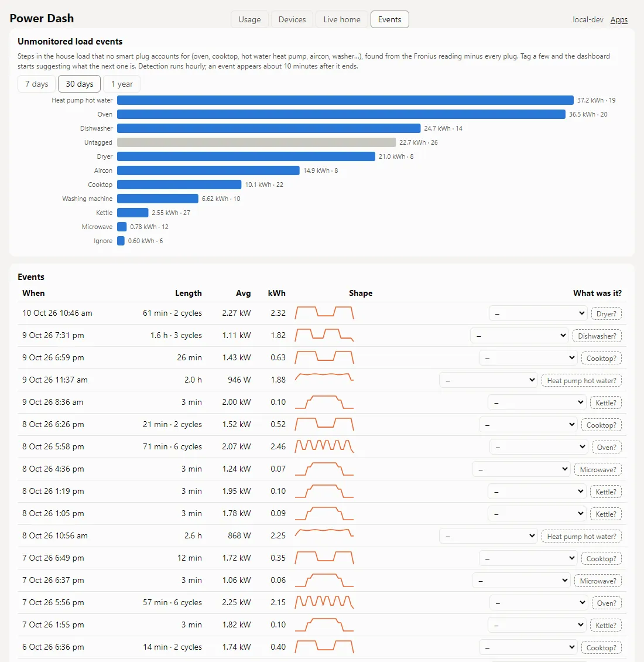Open tag dropdown for 10 Oct 10:46 am event
This screenshot has height=662, width=644.
(x=538, y=313)
